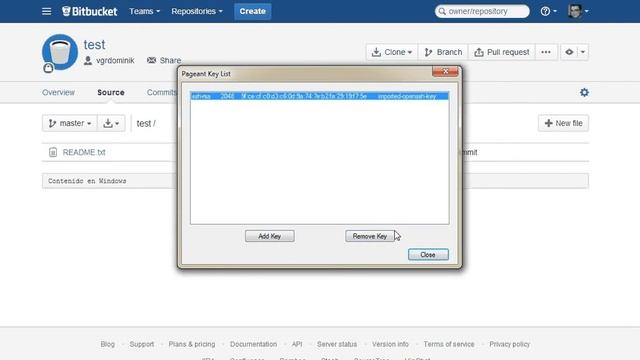The image size is (640, 360).
Task: Switch to the Commits tab
Action: tap(162, 93)
